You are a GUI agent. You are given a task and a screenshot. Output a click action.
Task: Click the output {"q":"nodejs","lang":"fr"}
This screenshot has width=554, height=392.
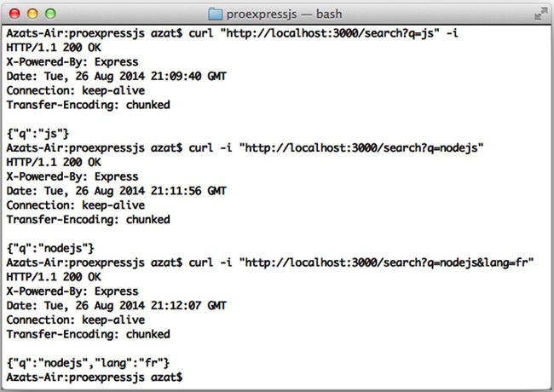(x=88, y=363)
